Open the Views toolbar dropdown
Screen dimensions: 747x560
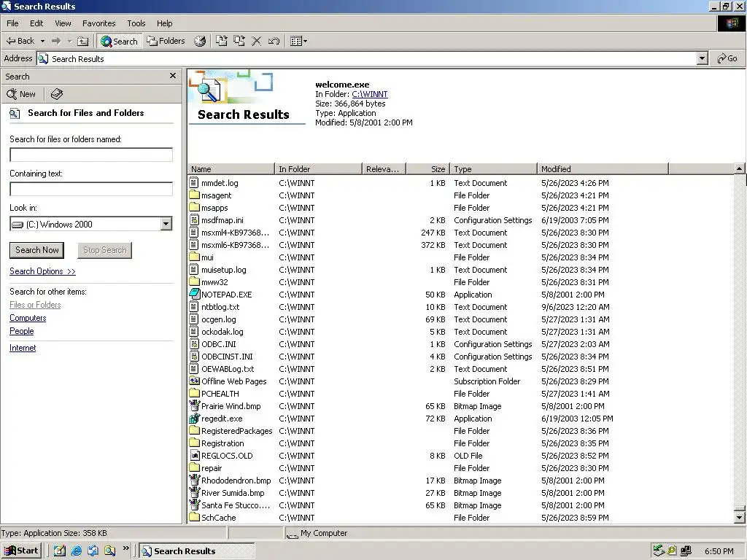[298, 41]
